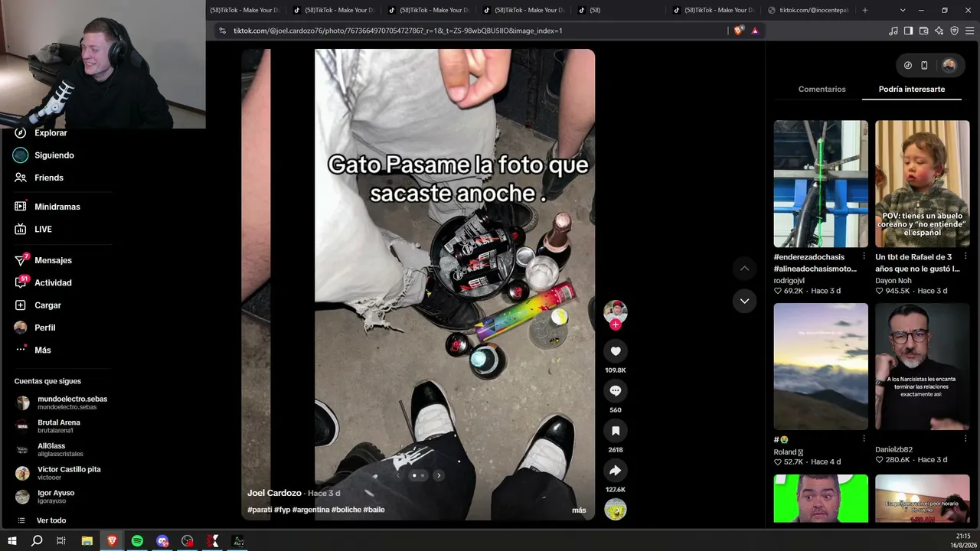This screenshot has width=980, height=551.
Task: Expand followed accounts with 'Ver todo'
Action: point(51,520)
